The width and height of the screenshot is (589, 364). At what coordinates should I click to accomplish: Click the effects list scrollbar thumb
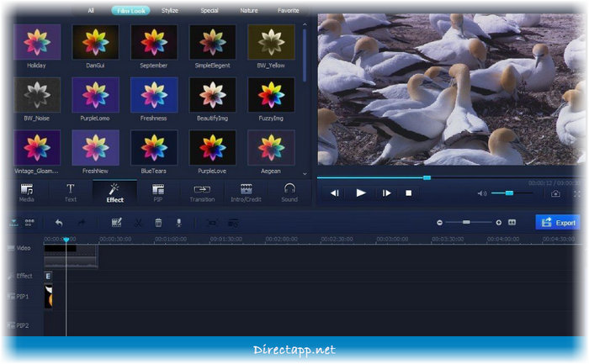pyautogui.click(x=305, y=55)
